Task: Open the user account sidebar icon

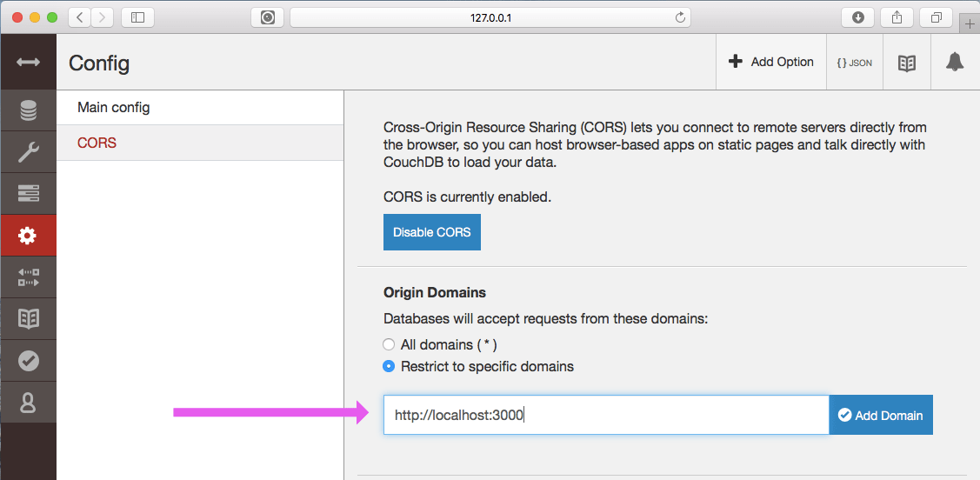Action: [28, 402]
